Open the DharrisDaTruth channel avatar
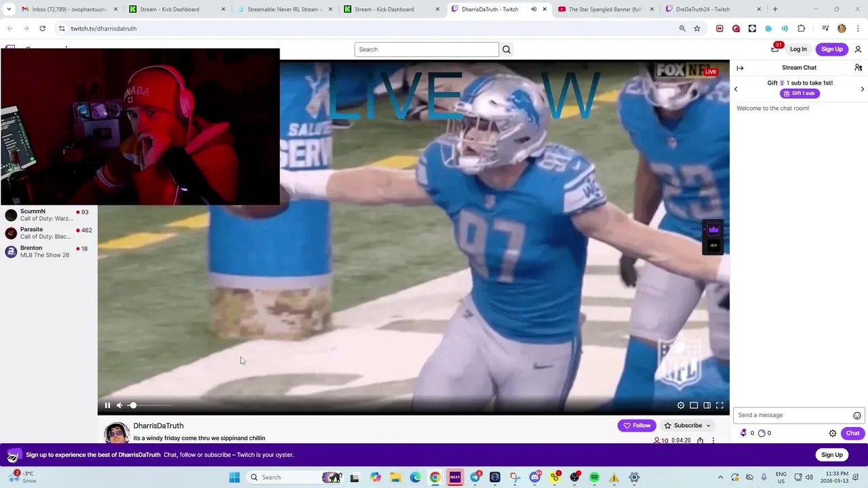 (116, 432)
